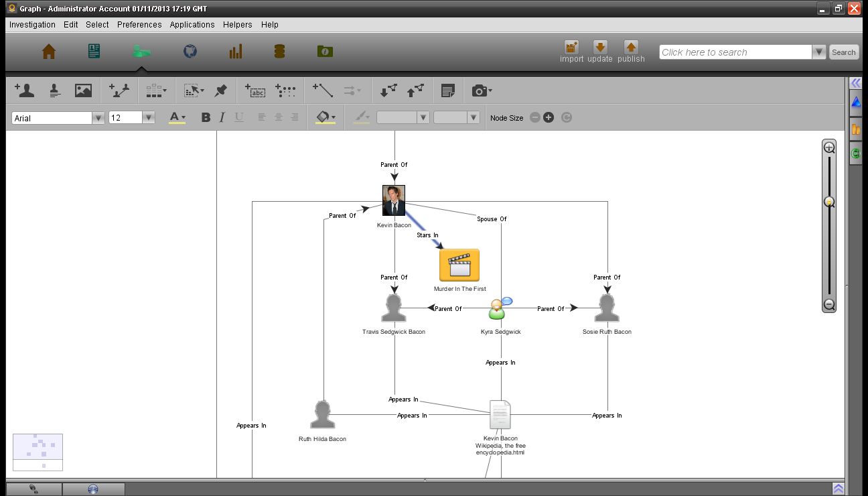This screenshot has height=496, width=868.
Task: Toggle bold formatting
Action: 206,117
